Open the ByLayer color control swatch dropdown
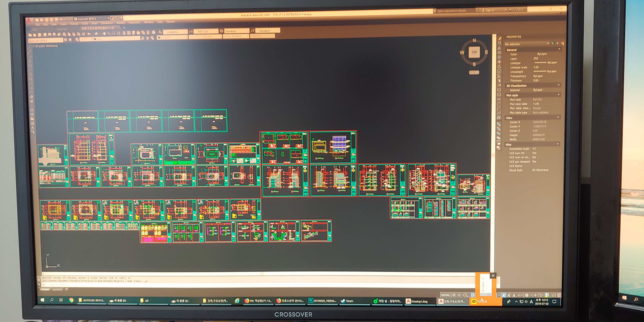 pyautogui.click(x=172, y=37)
